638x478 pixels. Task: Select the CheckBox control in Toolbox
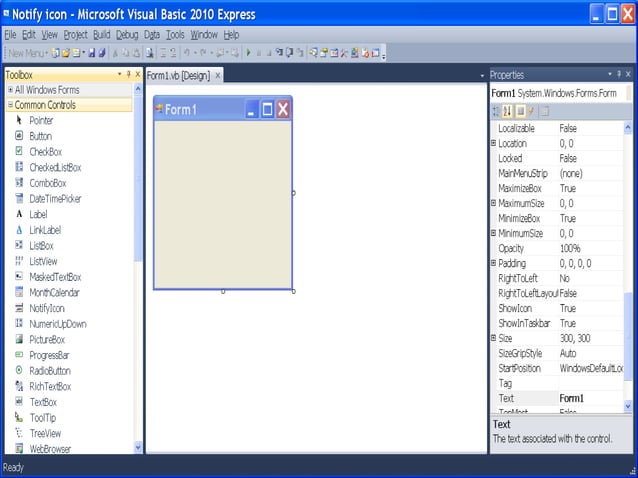pos(45,151)
